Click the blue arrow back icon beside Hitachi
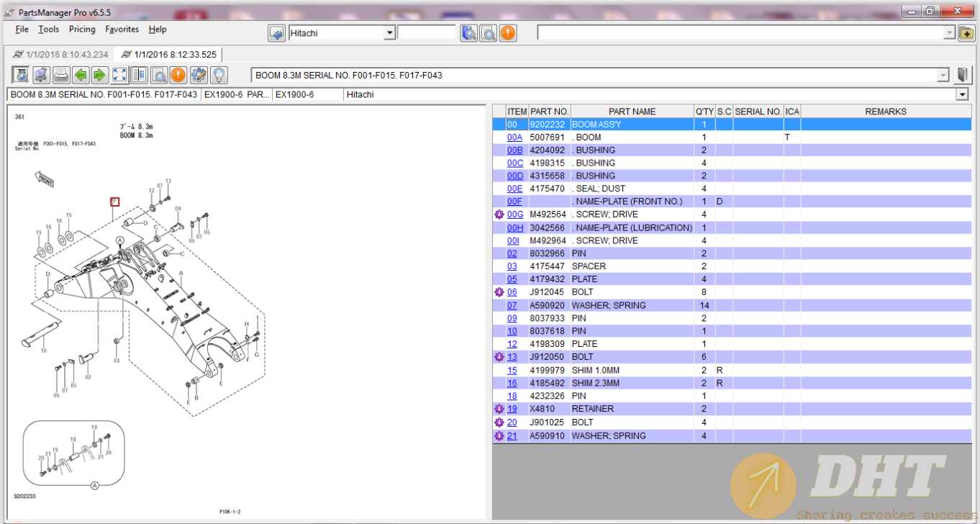The height and width of the screenshot is (524, 980). point(276,33)
